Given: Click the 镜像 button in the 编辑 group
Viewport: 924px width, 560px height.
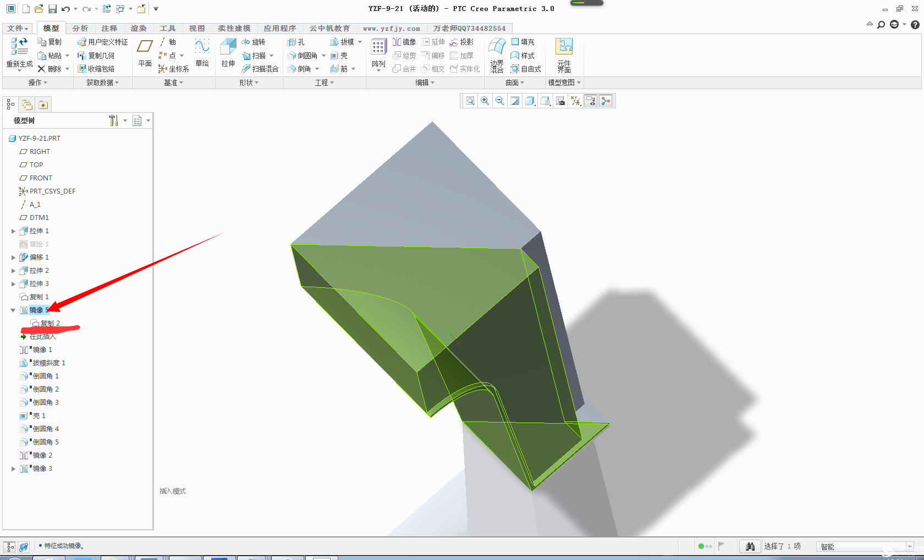Looking at the screenshot, I should click(x=404, y=42).
